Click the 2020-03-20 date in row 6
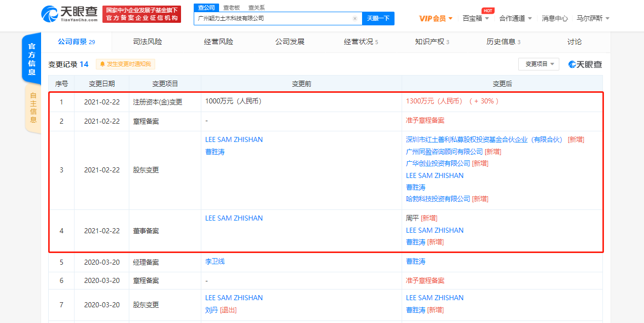This screenshot has width=644, height=323. click(102, 280)
